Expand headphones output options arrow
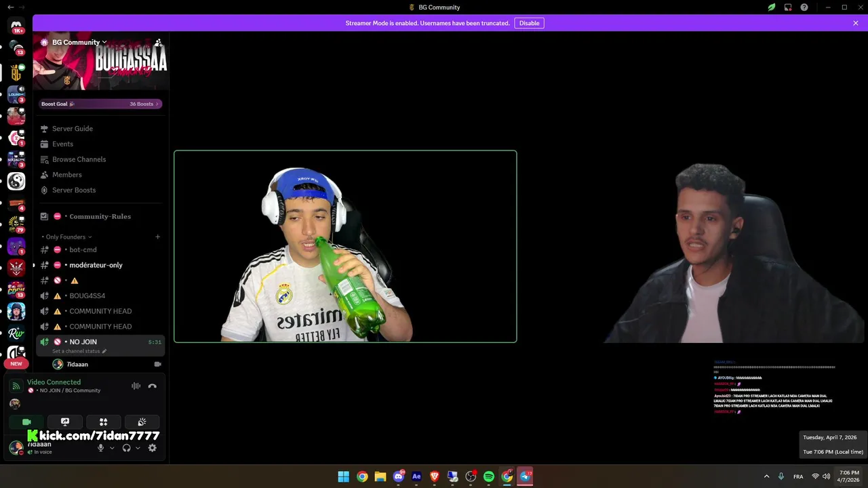Screen dimensions: 868x488 (138, 447)
